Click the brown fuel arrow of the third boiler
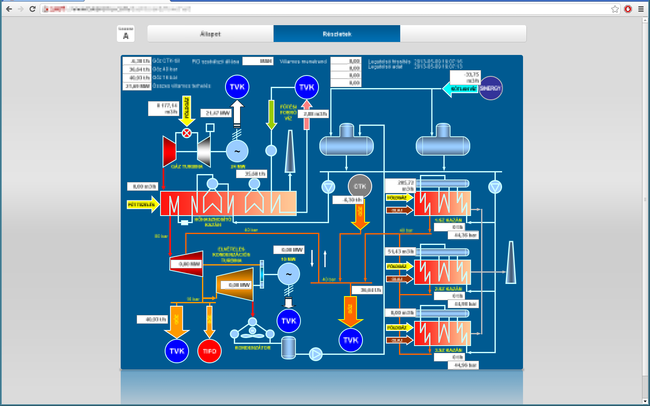Screen dimensions: 650x406 coord(400,340)
